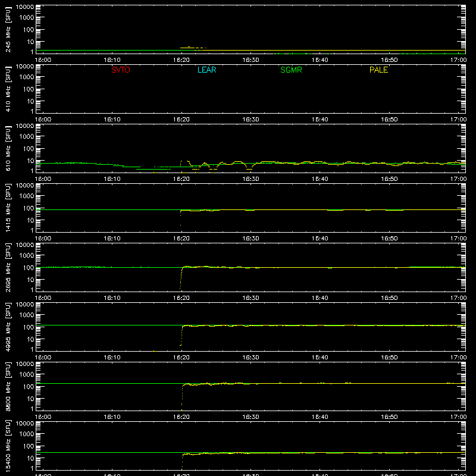Click the cyan LEAR station label
The height and width of the screenshot is (476, 476).
point(206,70)
